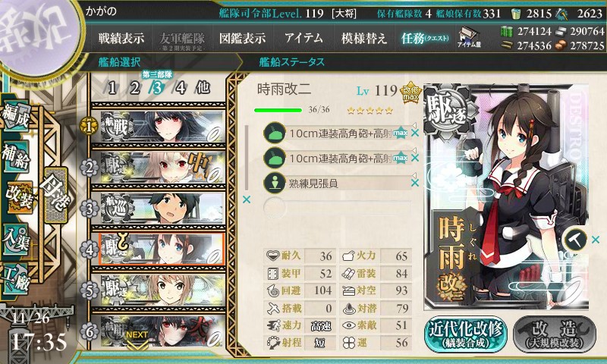Switch to fleet tab 2
607x364 pixels.
pyautogui.click(x=135, y=88)
